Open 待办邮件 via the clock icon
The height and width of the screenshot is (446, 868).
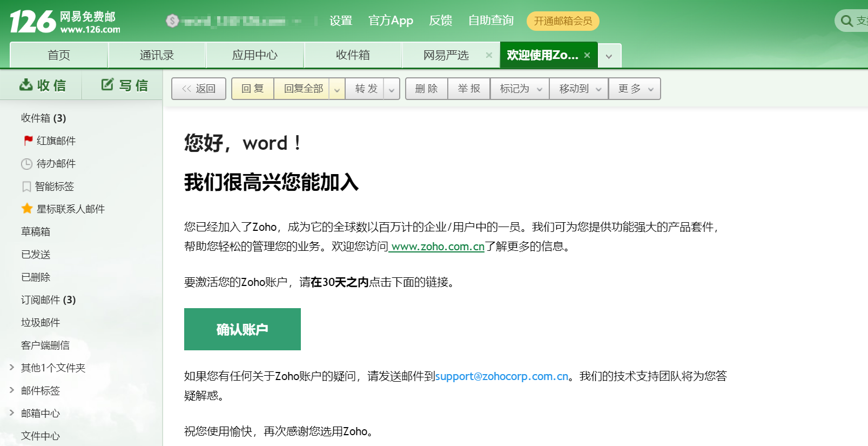26,164
